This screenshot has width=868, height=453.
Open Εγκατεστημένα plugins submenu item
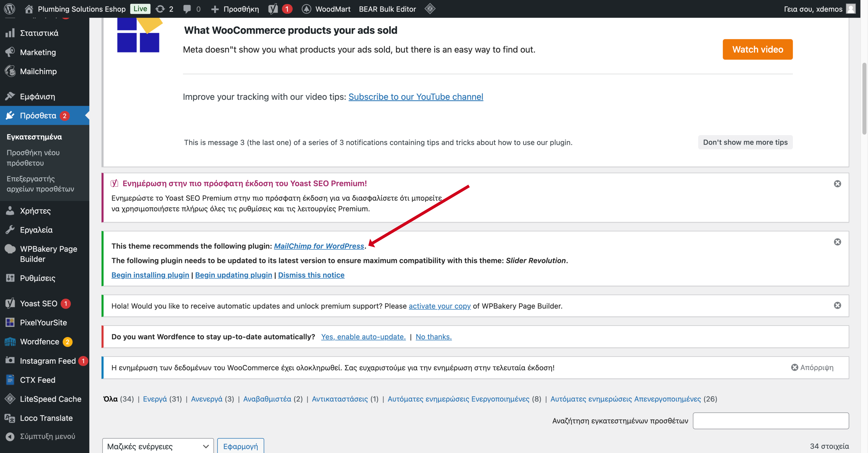[x=34, y=137]
